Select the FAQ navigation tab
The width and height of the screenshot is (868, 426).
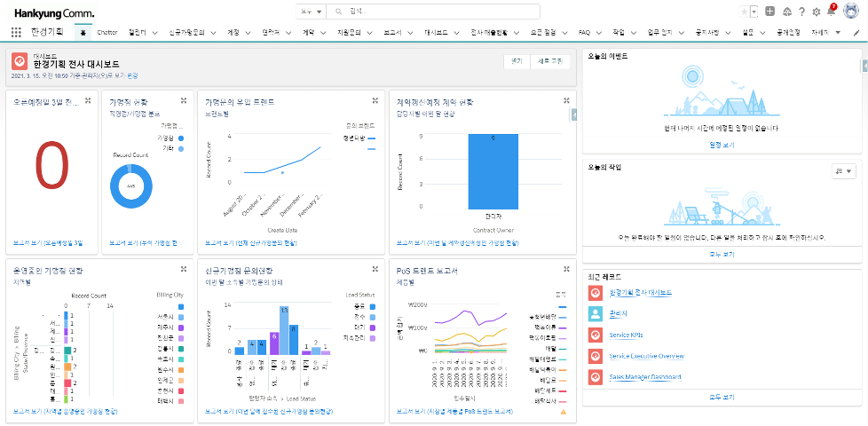[x=584, y=32]
